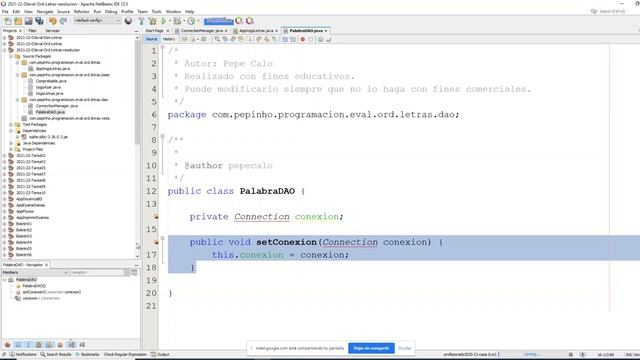This screenshot has width=640, height=360.
Task: Open the Output window from the status bar
Action: [x=160, y=354]
